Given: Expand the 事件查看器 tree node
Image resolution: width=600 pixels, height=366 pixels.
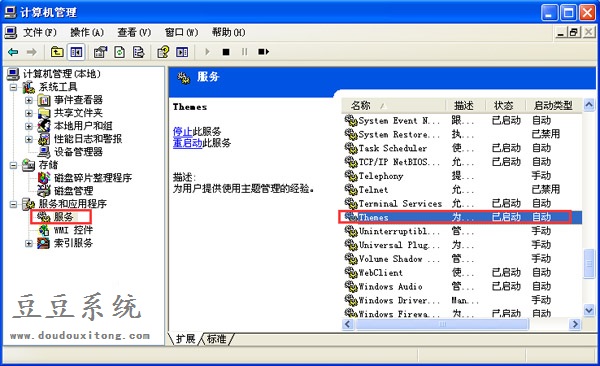Looking at the screenshot, I should point(29,100).
